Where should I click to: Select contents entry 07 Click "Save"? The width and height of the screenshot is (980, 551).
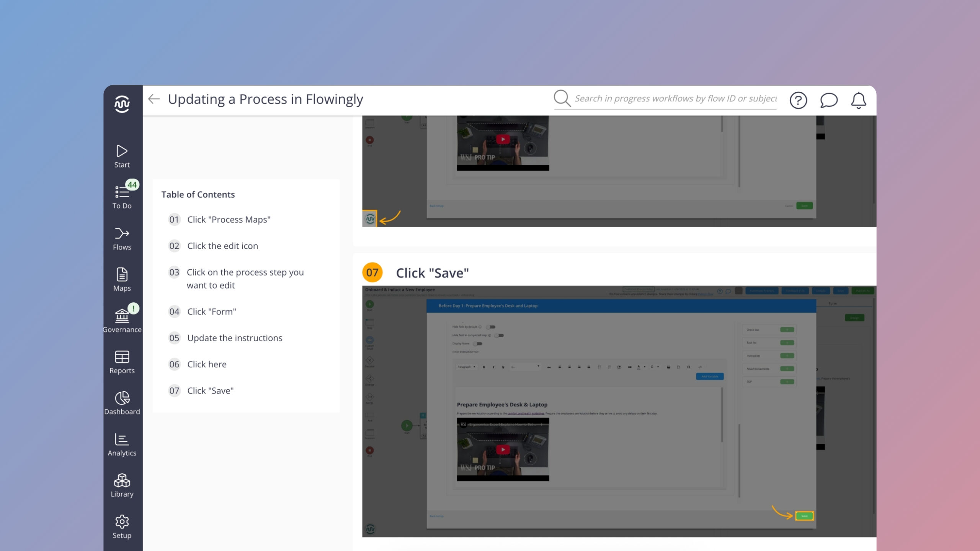point(210,391)
